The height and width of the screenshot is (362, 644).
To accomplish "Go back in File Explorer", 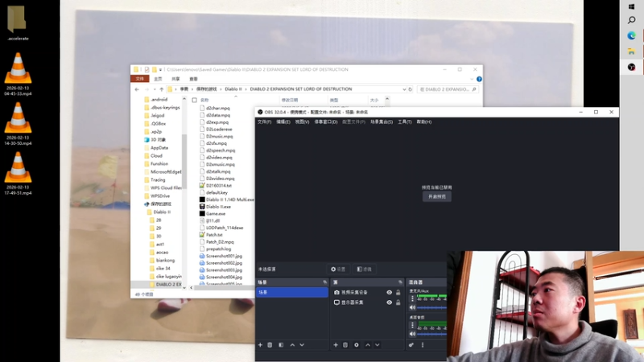I will point(137,89).
